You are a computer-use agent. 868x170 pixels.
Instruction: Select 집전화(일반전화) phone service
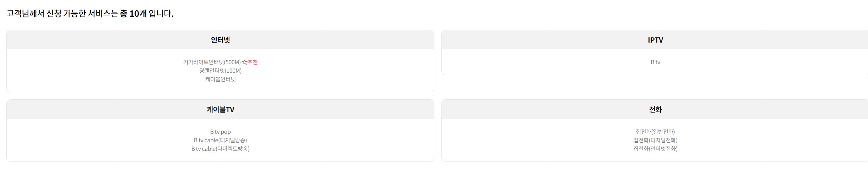pyautogui.click(x=655, y=132)
